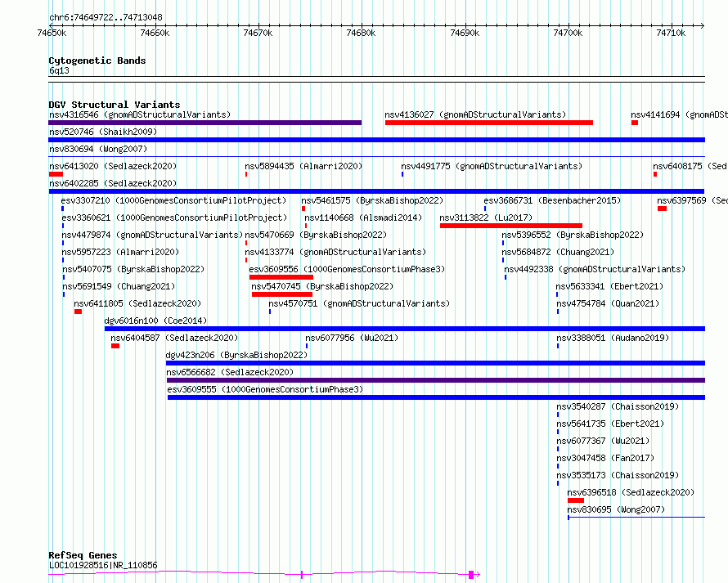Click nsv5957223 (Almarri2020) label
Screen dimensions: 728x583
click(x=120, y=252)
